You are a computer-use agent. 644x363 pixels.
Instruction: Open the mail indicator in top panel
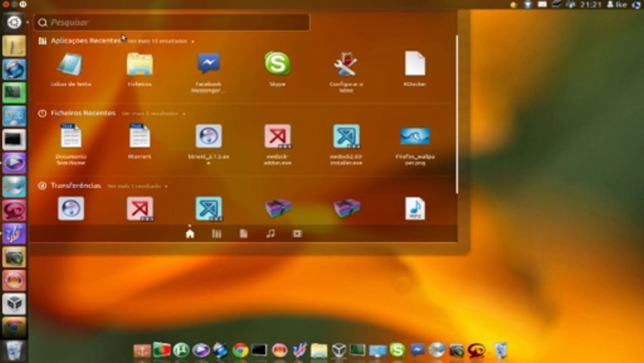point(542,5)
